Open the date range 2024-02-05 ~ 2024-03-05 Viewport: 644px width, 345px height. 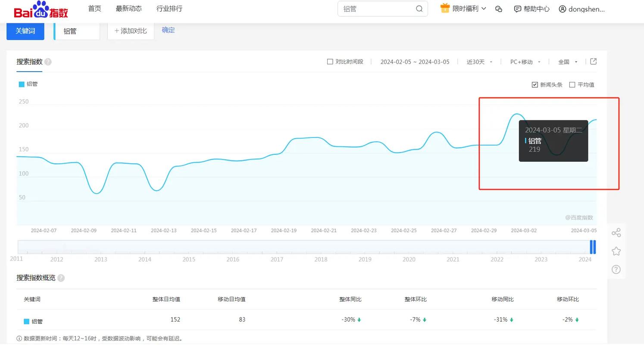pyautogui.click(x=415, y=62)
